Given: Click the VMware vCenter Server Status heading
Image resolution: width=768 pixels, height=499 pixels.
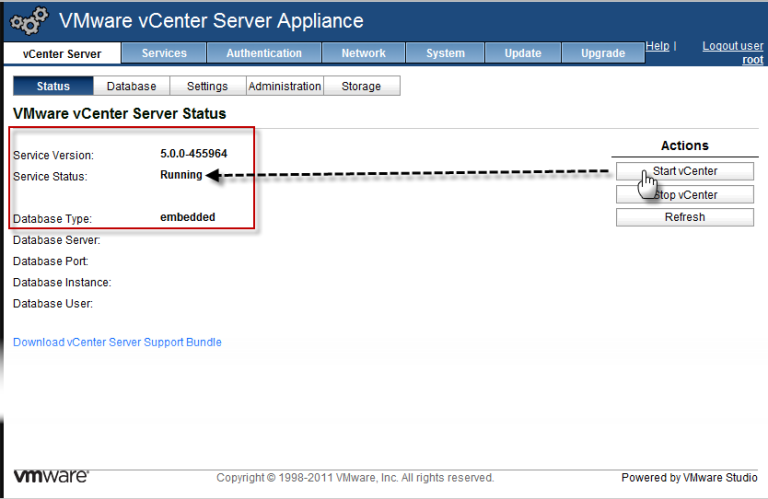Looking at the screenshot, I should click(x=120, y=114).
